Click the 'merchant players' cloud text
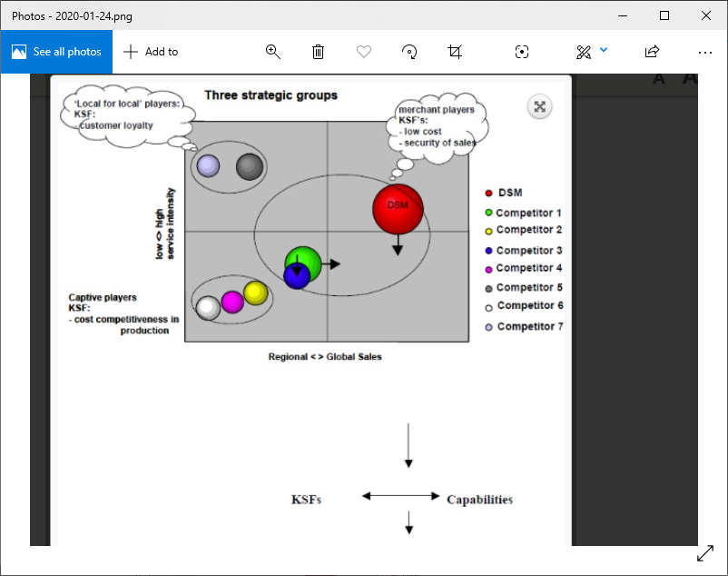Viewport: 728px width, 576px height. coord(437,110)
